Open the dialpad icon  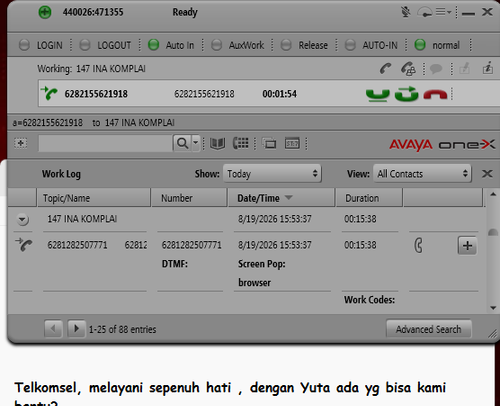click(x=241, y=143)
